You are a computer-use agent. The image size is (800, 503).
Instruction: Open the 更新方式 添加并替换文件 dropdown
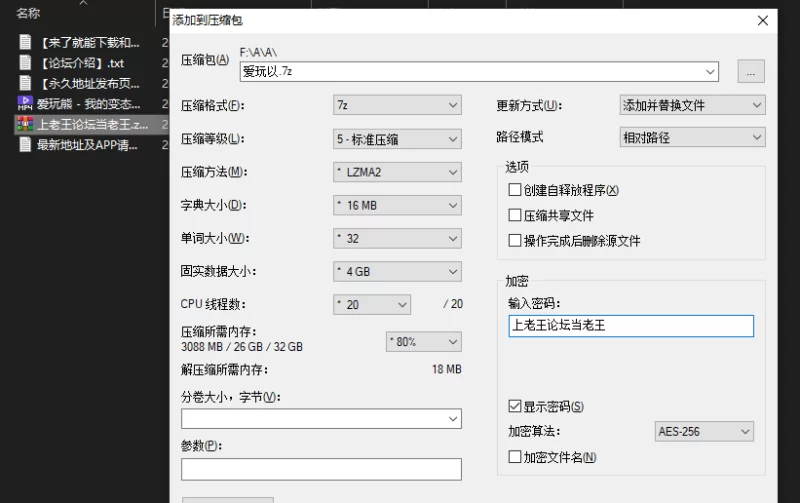click(x=693, y=105)
